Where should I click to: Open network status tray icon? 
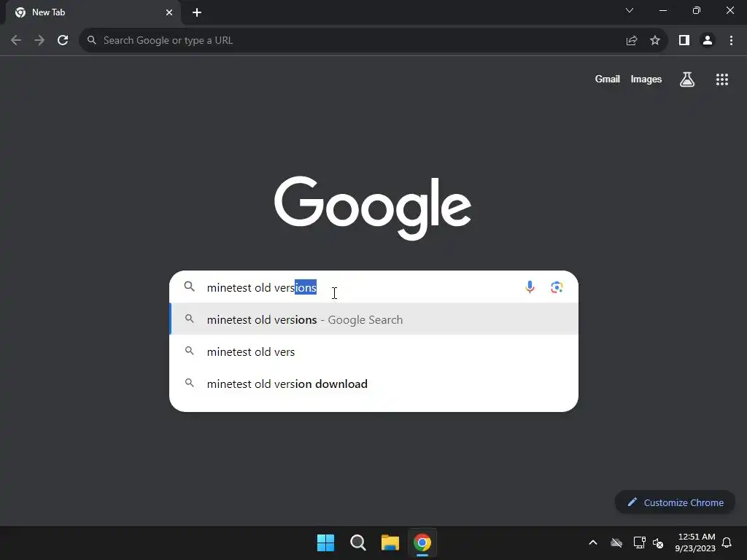639,542
